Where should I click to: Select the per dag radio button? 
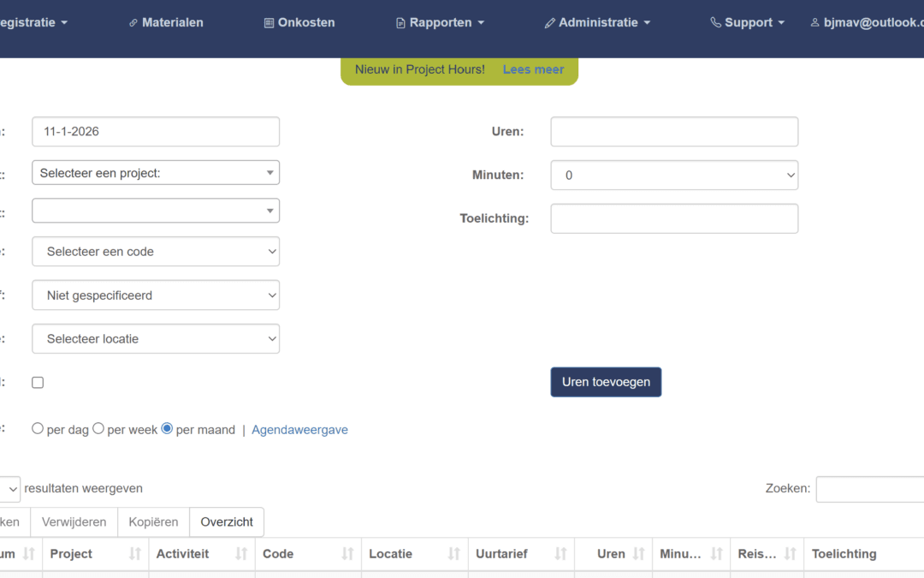(x=37, y=428)
